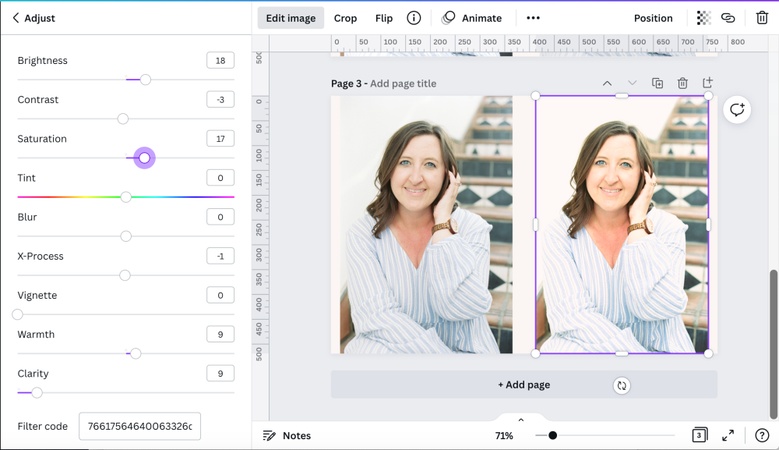Click the zoom level slider handle

click(x=552, y=436)
